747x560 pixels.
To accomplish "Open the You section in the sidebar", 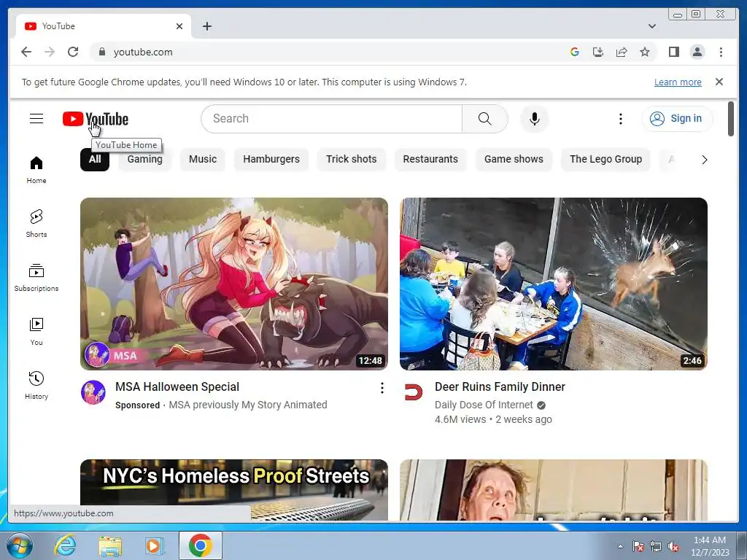I will point(36,332).
